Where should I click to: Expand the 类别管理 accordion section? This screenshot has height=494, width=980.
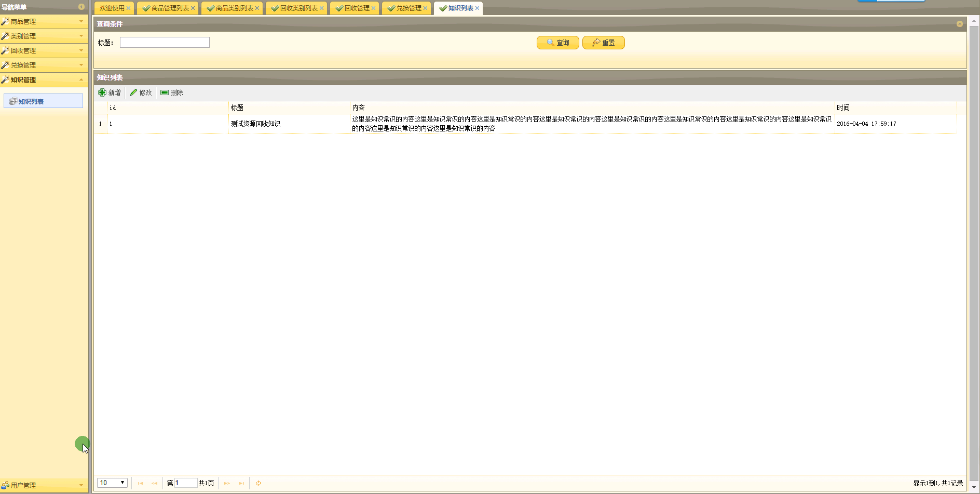coord(44,36)
